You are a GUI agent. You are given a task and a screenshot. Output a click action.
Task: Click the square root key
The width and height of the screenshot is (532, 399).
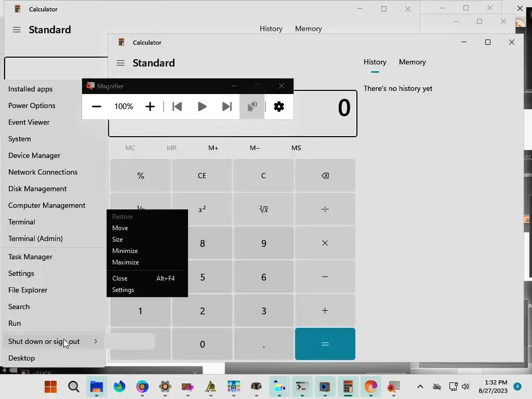click(263, 209)
